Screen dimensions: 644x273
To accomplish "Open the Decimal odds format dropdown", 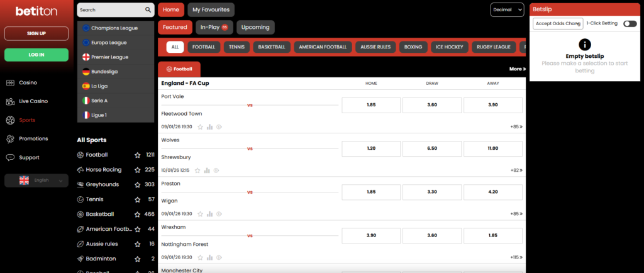I will [507, 9].
